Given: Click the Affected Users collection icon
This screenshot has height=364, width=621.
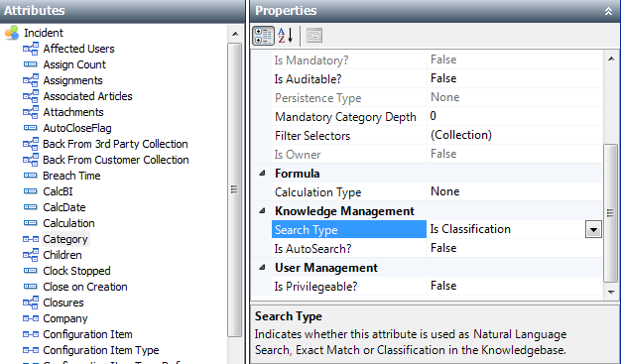Looking at the screenshot, I should click(31, 49).
